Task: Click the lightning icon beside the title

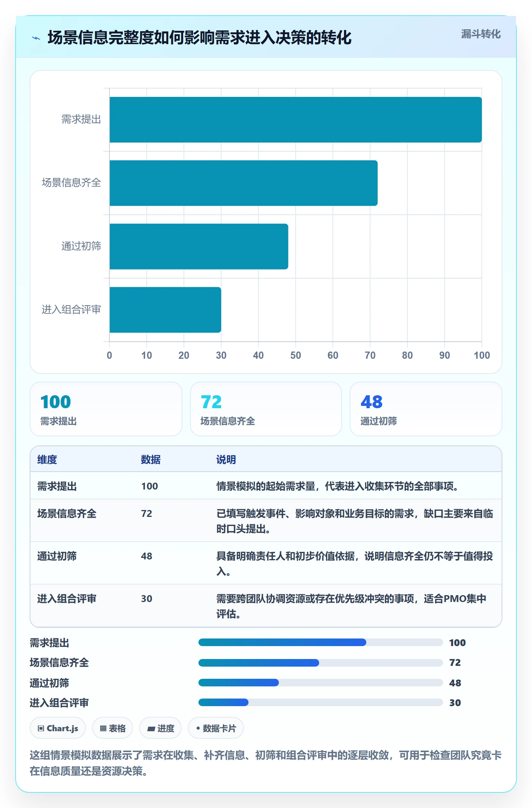Action: point(36,38)
